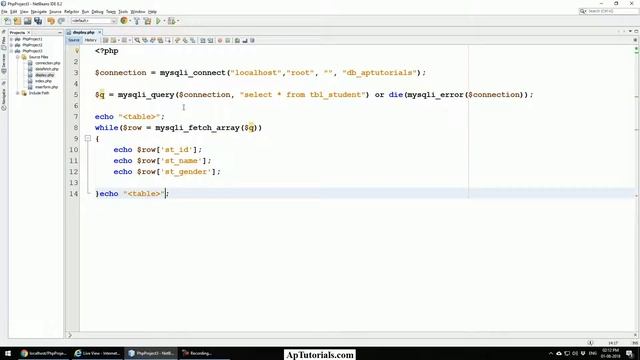This screenshot has height=360, width=640.
Task: Click editor toolbar Find Selection magnifier icon
Action: tap(137, 40)
